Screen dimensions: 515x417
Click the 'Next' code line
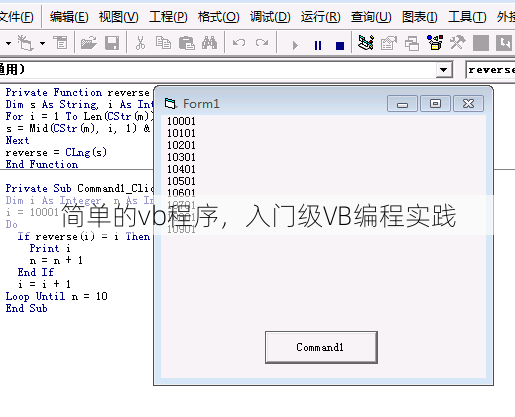17,140
